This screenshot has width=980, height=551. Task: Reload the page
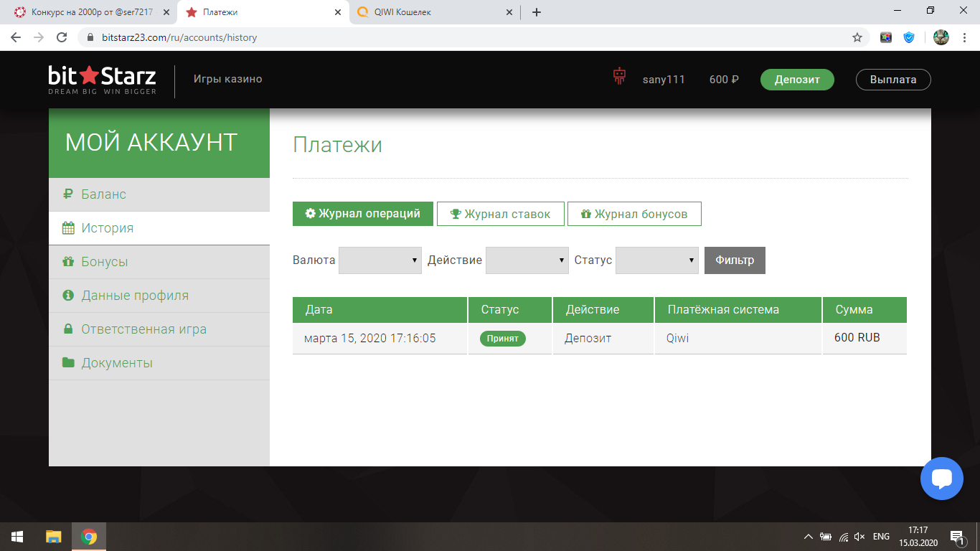pyautogui.click(x=62, y=37)
